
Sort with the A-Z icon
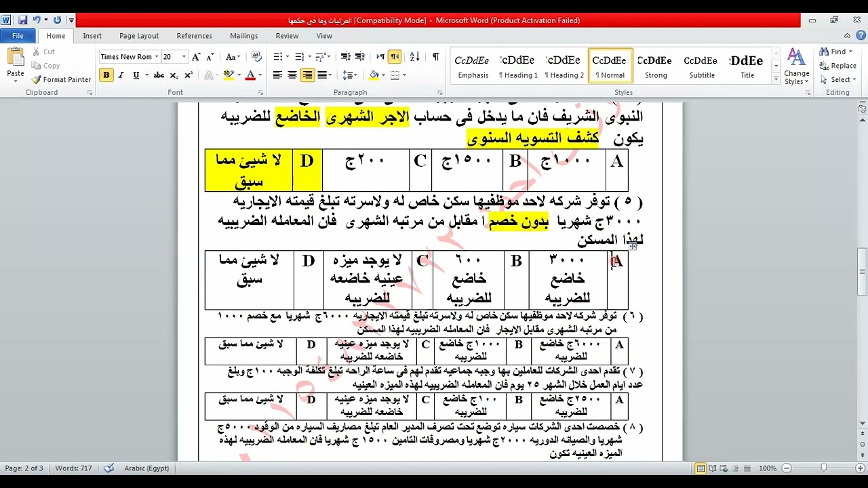415,57
